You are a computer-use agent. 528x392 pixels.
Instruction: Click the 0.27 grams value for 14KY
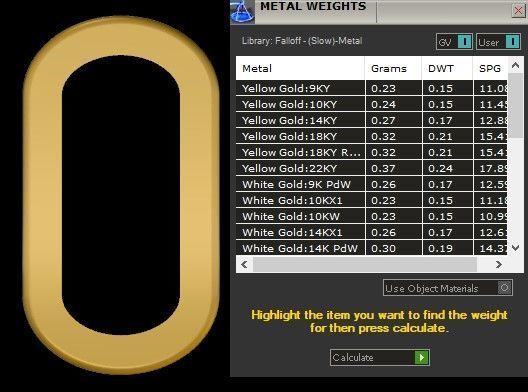point(383,121)
